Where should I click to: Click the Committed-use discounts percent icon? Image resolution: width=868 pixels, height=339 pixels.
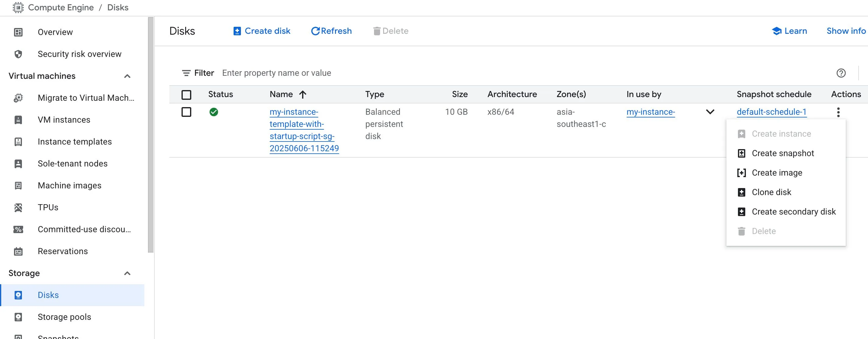point(18,229)
